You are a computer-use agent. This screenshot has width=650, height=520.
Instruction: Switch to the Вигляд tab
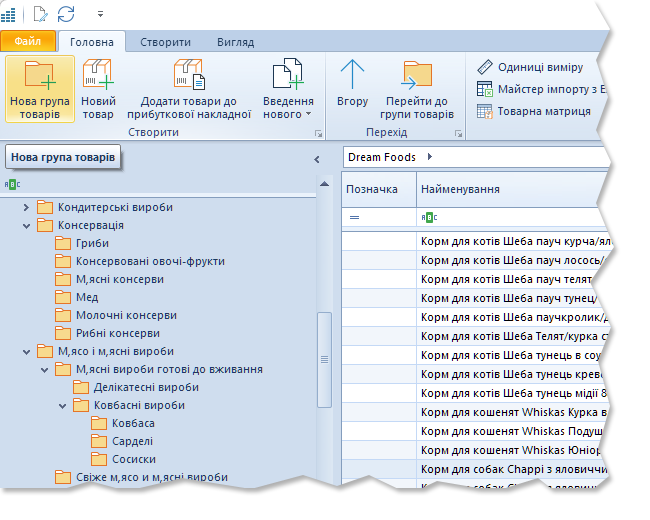point(235,42)
